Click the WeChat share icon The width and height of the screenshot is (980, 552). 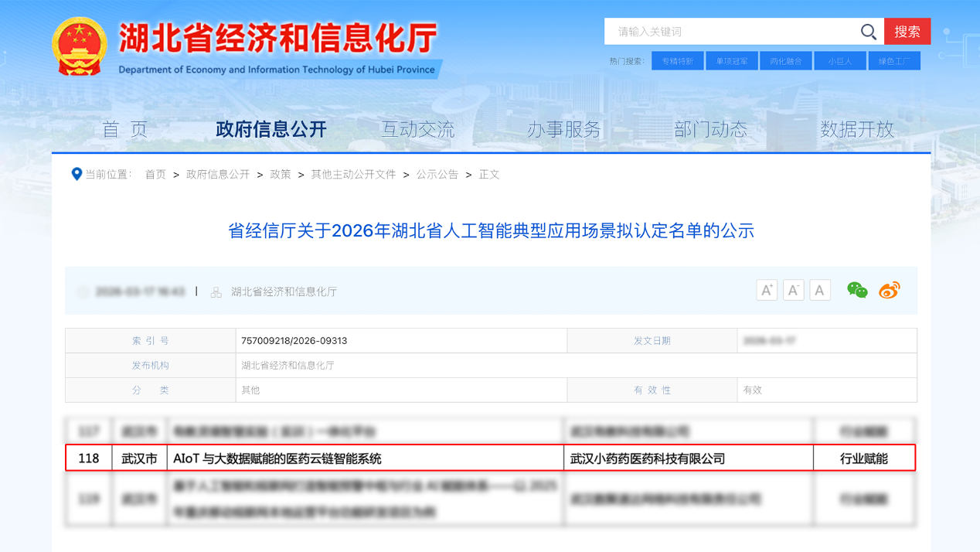pos(857,290)
